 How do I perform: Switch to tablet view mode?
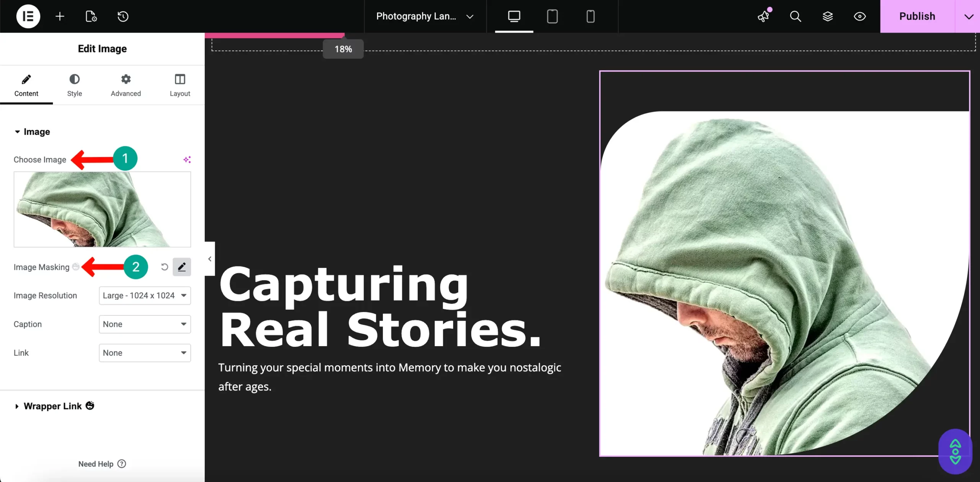click(x=552, y=16)
